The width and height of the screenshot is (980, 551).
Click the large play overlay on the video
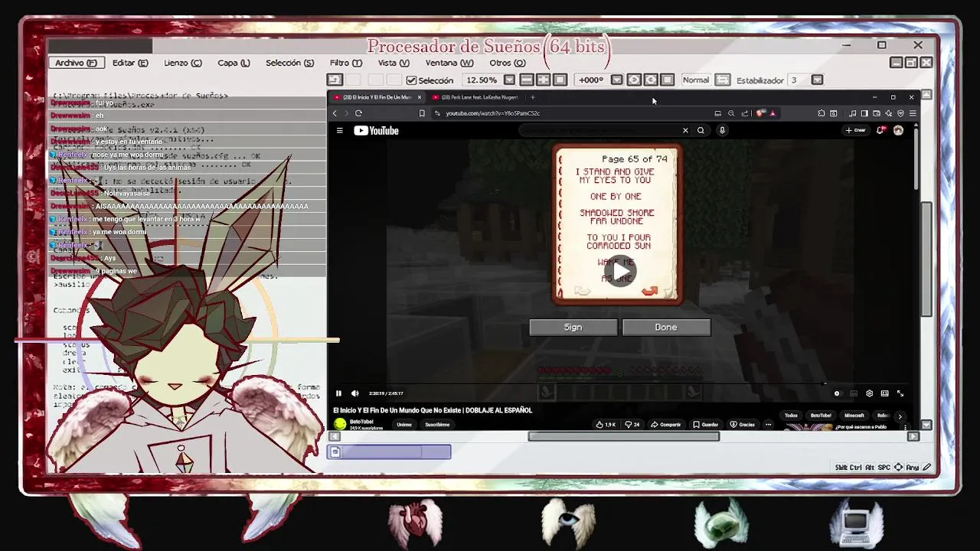(619, 271)
